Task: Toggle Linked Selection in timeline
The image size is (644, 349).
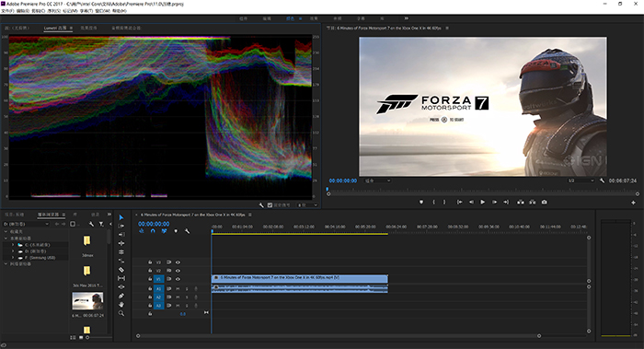Action: (x=164, y=231)
